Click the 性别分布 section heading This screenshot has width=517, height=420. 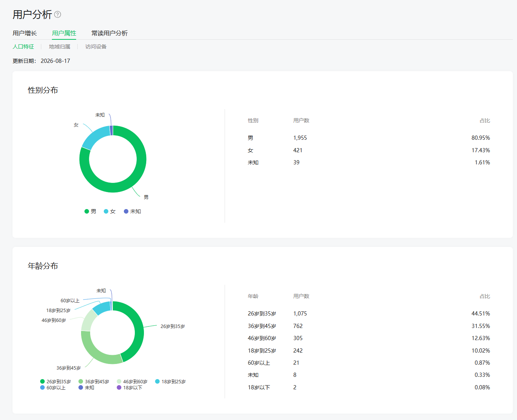coord(43,90)
